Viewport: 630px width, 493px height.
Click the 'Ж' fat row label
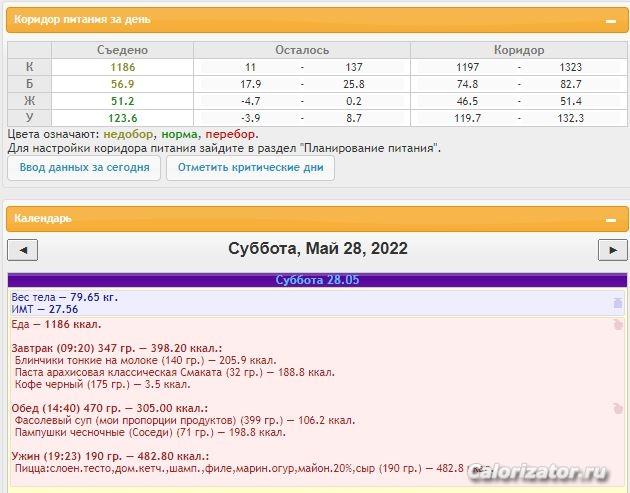(30, 101)
